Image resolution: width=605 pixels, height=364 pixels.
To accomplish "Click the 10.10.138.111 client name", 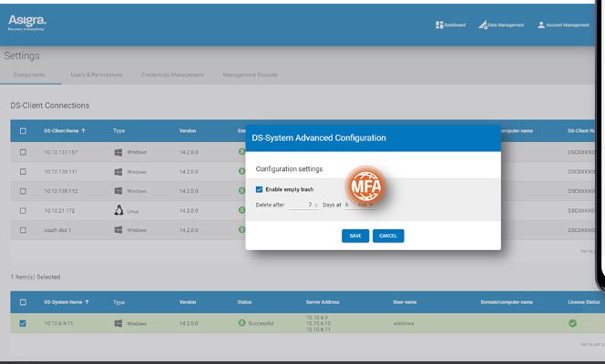I will pyautogui.click(x=60, y=171).
